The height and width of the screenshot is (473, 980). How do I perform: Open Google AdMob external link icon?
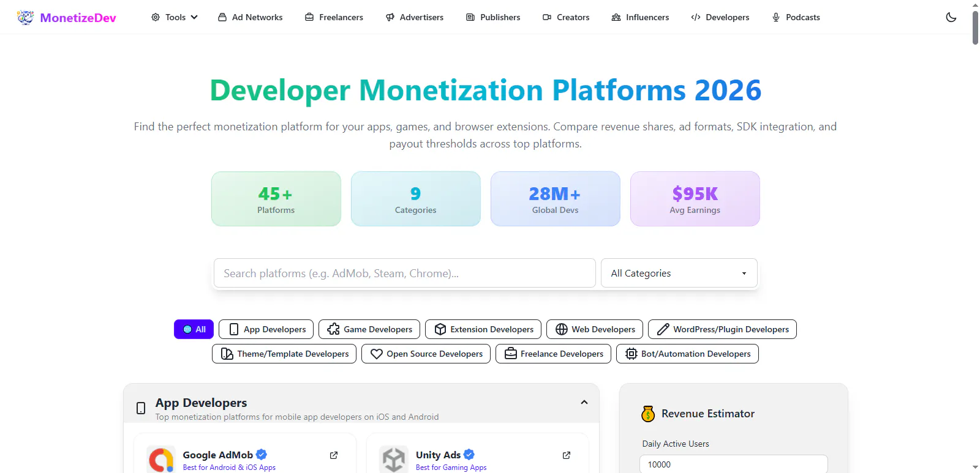coord(334,455)
